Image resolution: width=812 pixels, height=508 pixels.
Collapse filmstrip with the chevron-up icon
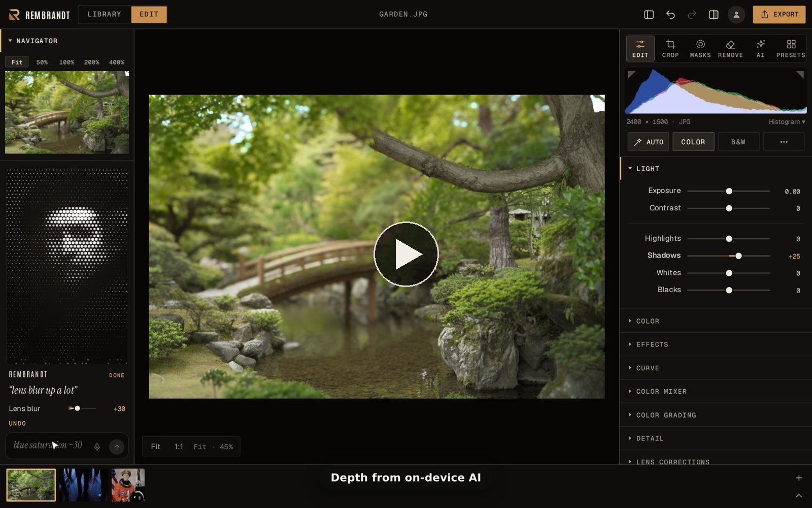coord(799,496)
